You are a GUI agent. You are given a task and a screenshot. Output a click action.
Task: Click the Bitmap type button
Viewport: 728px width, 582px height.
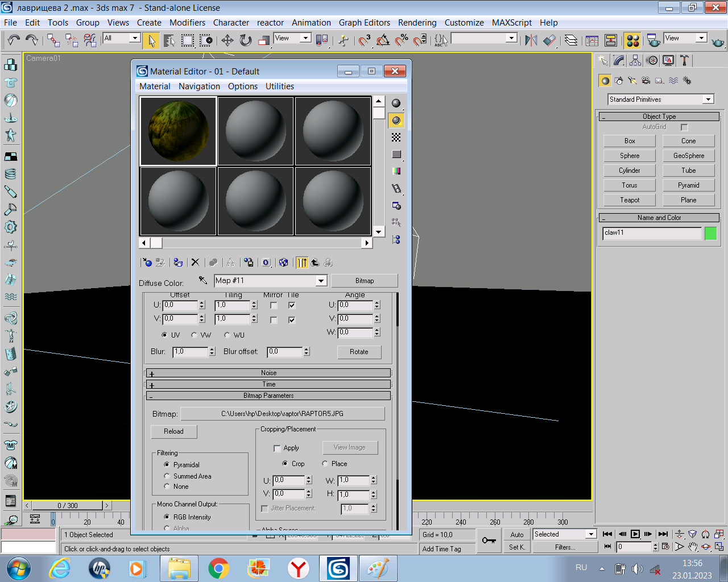point(365,281)
